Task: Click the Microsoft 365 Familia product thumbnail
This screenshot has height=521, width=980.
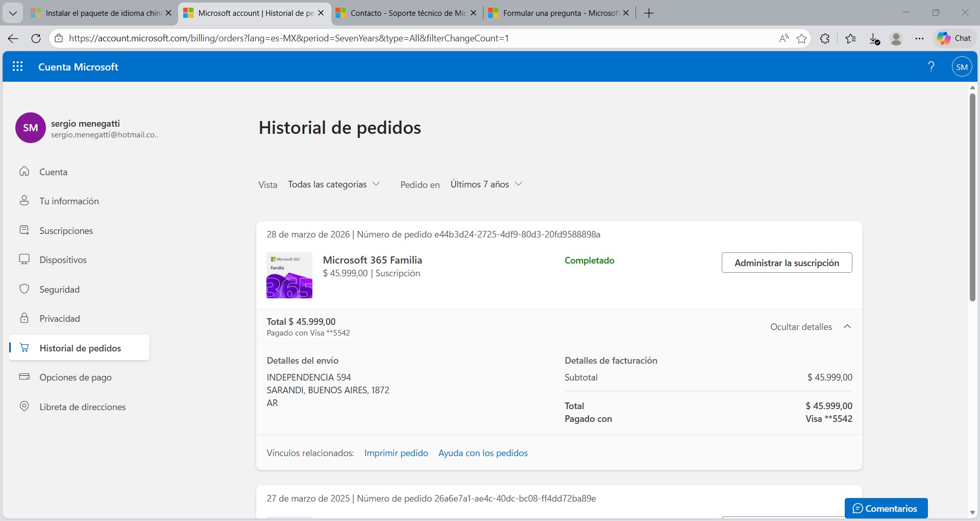Action: click(289, 275)
